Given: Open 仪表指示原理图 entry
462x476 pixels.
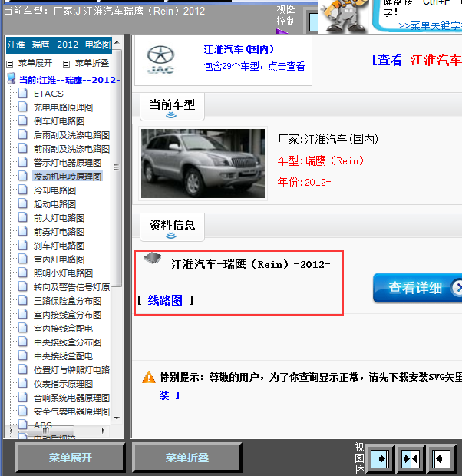Looking at the screenshot, I should (63, 384).
